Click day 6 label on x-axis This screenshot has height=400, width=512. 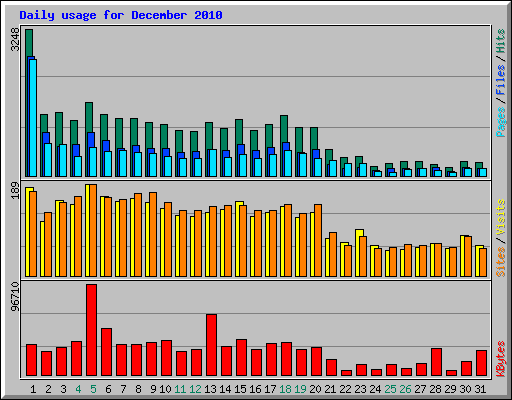point(108,389)
